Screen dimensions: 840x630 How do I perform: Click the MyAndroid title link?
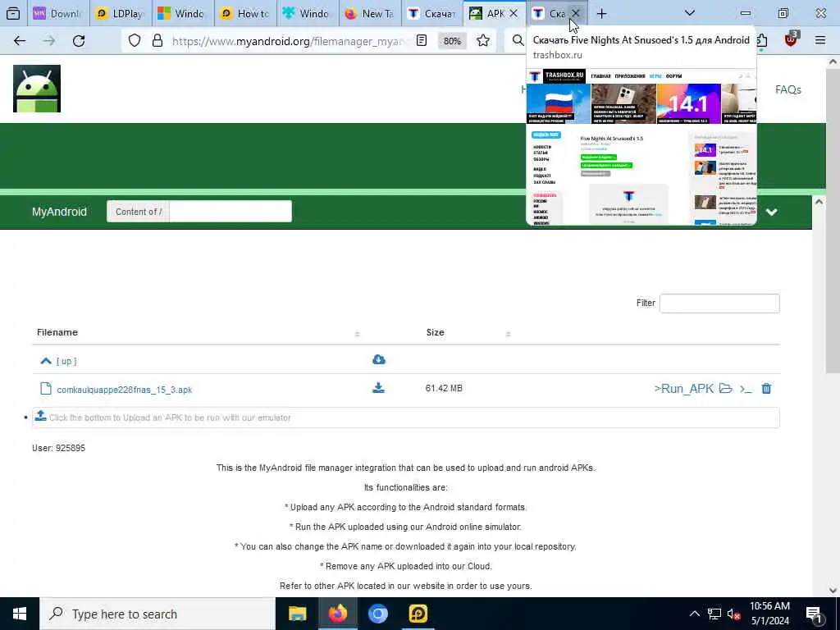(59, 212)
